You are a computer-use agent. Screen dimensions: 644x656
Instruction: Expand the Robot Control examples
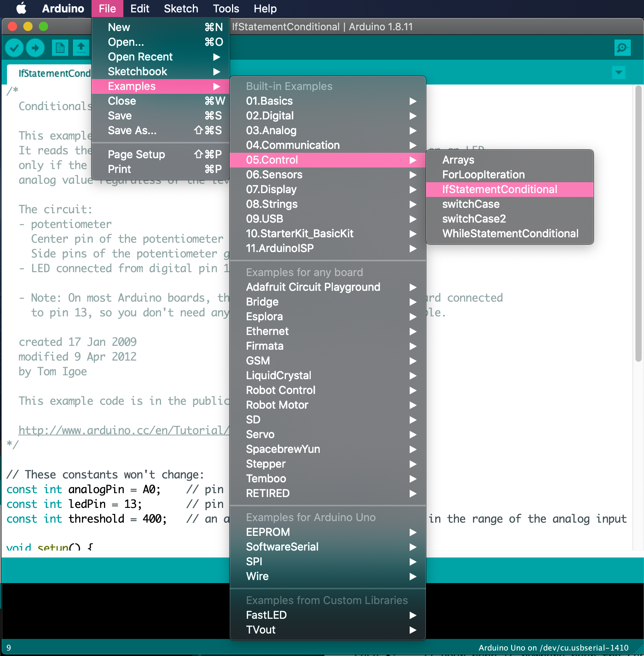[328, 390]
